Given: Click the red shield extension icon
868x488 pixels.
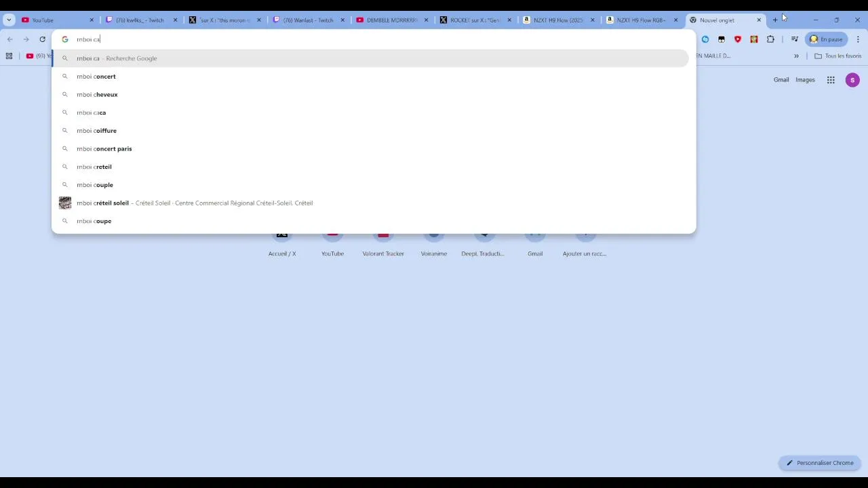Looking at the screenshot, I should point(738,39).
